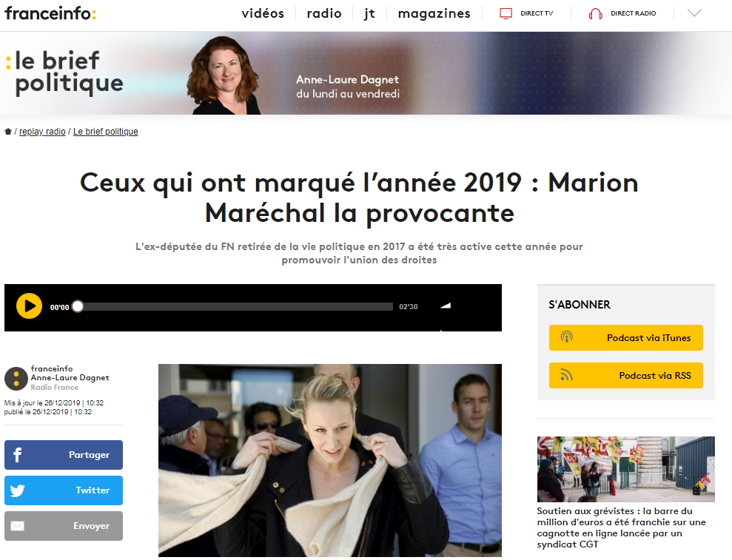
Task: Open the radio menu item
Action: point(324,13)
